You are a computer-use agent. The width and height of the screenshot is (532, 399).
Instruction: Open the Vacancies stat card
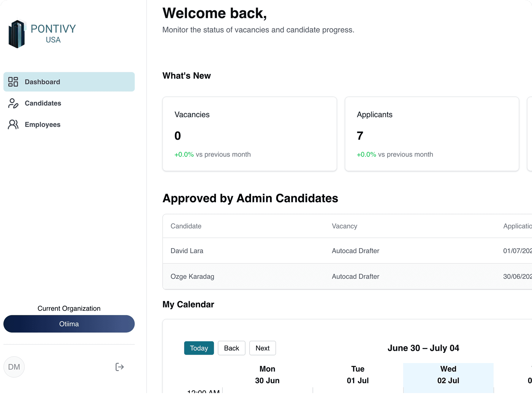point(249,134)
